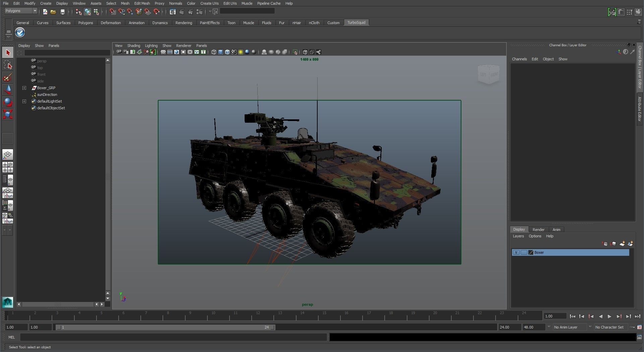The image size is (644, 352).
Task: Open the viewport Shading menu
Action: pyautogui.click(x=134, y=46)
